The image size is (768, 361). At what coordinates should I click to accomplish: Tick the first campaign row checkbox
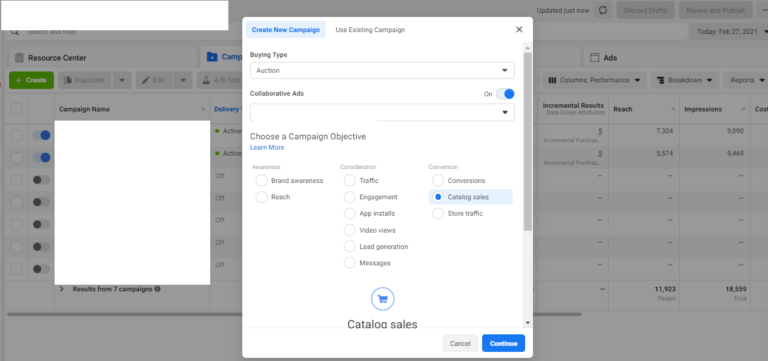click(x=17, y=135)
